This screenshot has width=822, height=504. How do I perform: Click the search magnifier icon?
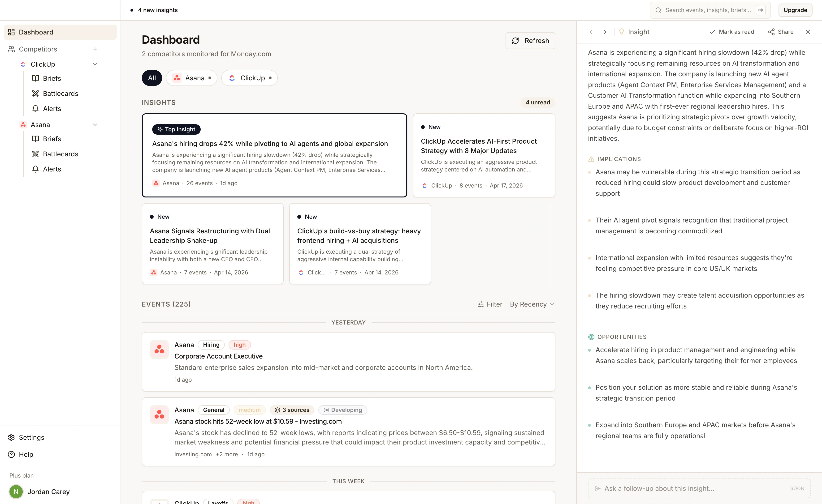(x=658, y=10)
